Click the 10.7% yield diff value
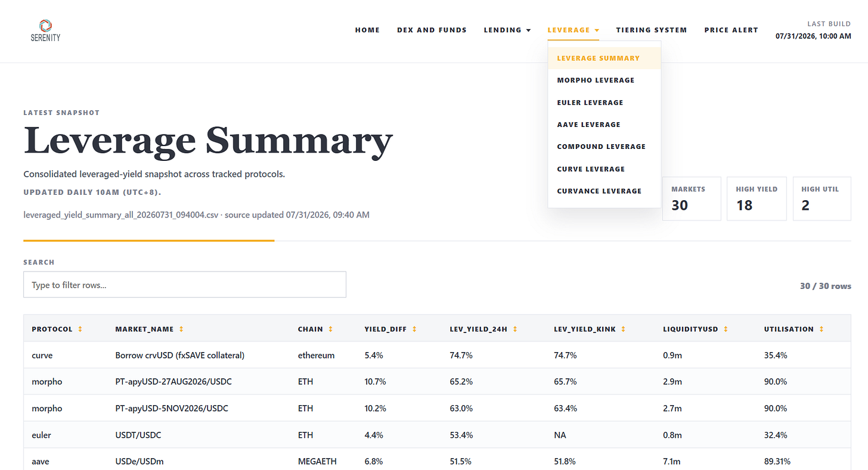Screen dimensions: 868x470 point(376,381)
